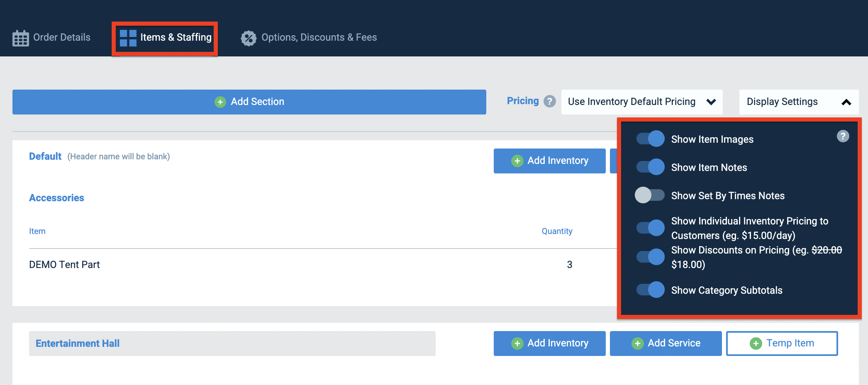Viewport: 868px width, 385px height.
Task: Click the Add Section button
Action: pyautogui.click(x=249, y=102)
